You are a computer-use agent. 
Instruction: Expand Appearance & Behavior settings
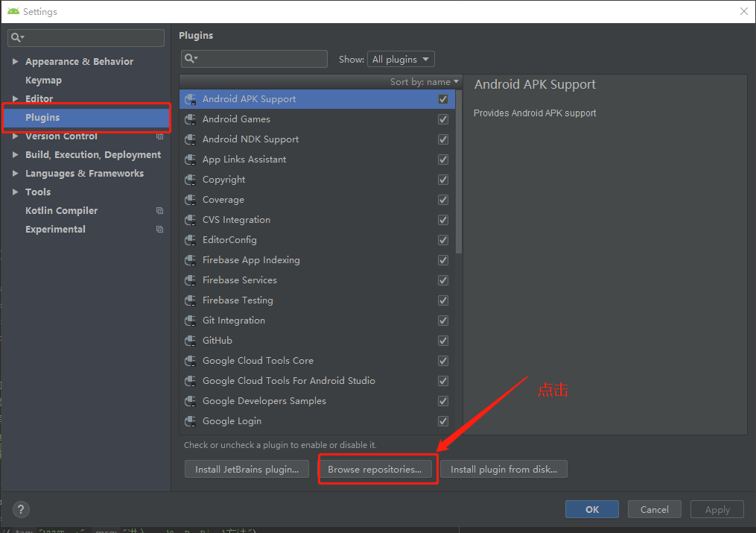tap(15, 61)
